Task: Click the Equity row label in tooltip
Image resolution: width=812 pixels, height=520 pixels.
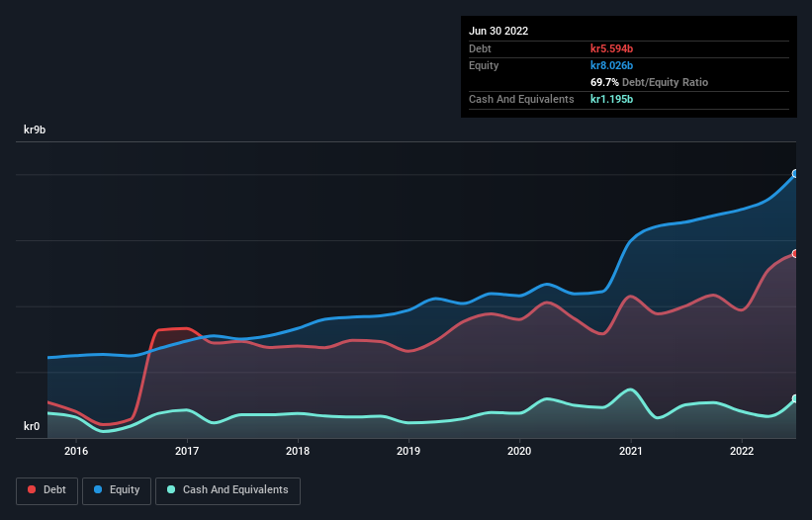Action: [x=484, y=65]
